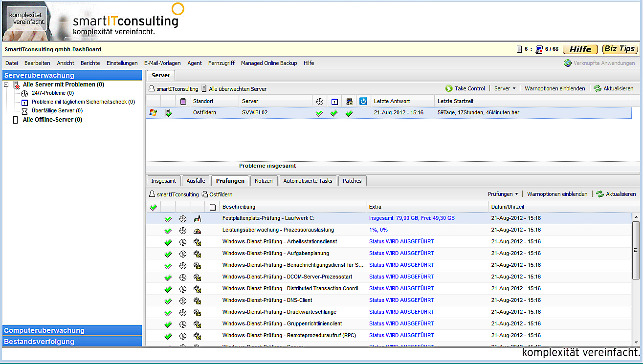This screenshot has height=364, width=643.
Task: Click the Ostfildern location icon in checks toolbar
Action: click(x=205, y=194)
